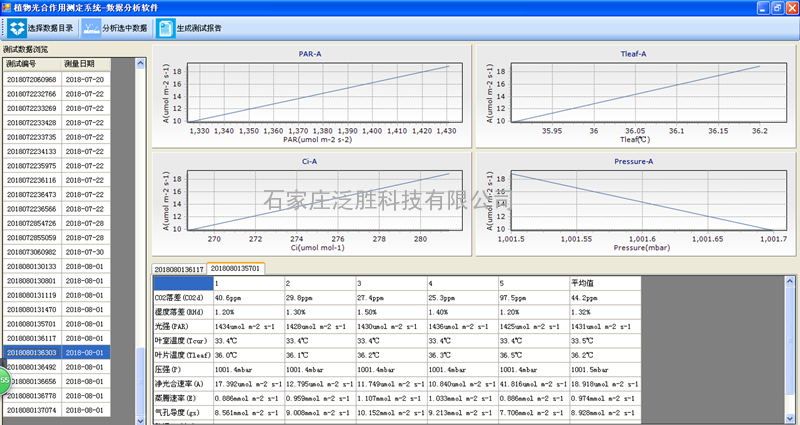Select test record 2018072235975

(x=57, y=166)
